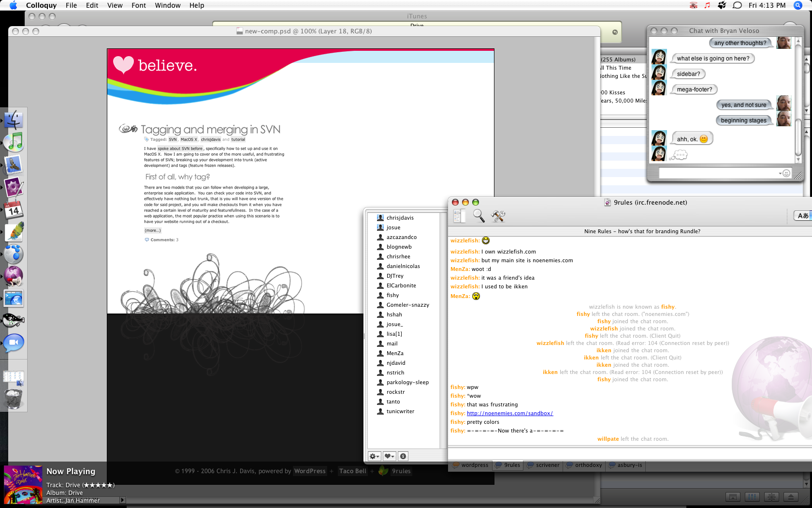Switch to 9rules chat tab

click(x=507, y=465)
